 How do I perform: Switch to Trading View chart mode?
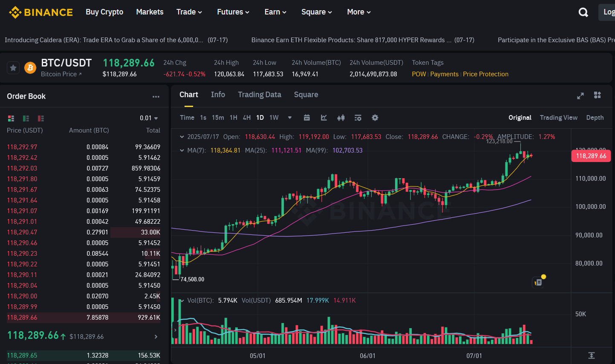point(559,118)
